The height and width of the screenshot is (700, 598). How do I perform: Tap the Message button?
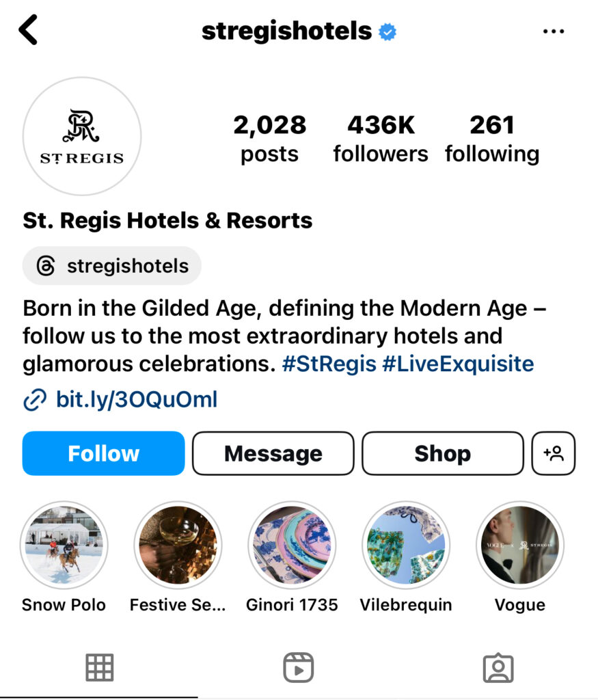coord(273,453)
